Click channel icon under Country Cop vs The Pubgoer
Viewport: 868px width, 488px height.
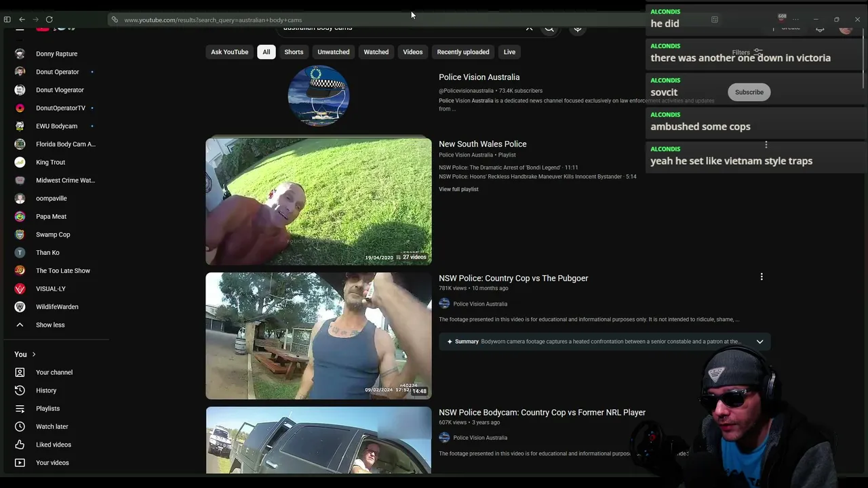(444, 304)
